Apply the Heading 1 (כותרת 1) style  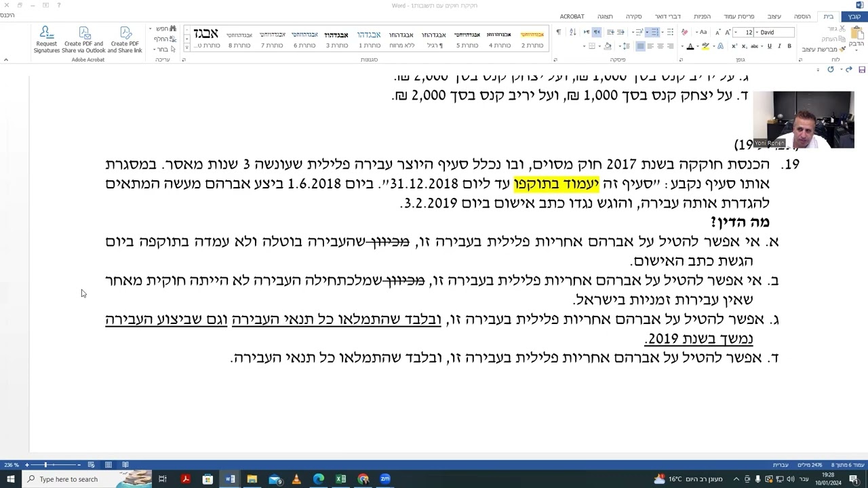click(x=369, y=39)
